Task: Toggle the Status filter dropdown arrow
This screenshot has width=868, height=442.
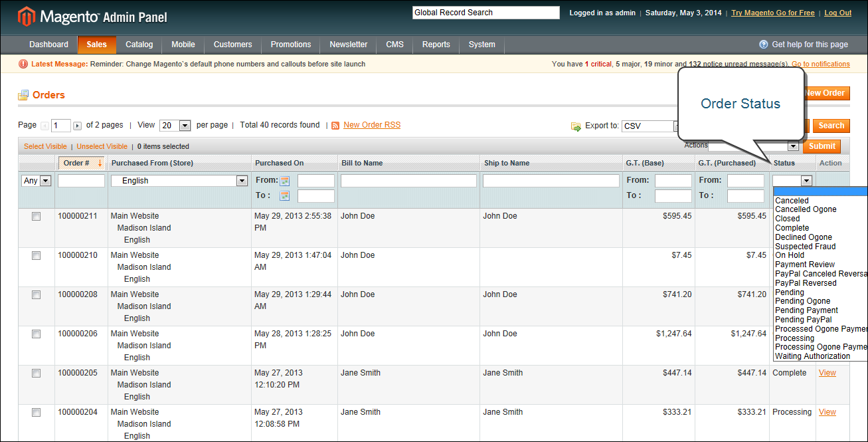Action: 806,181
